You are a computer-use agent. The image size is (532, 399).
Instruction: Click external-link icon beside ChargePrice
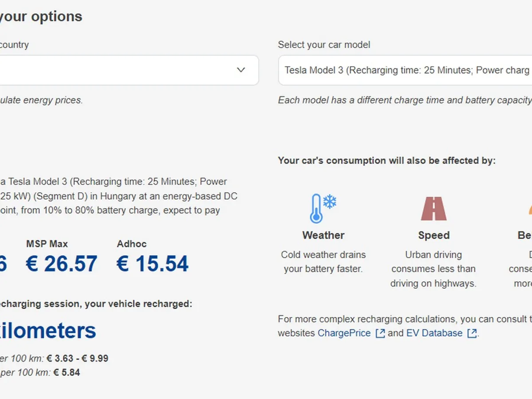(380, 333)
